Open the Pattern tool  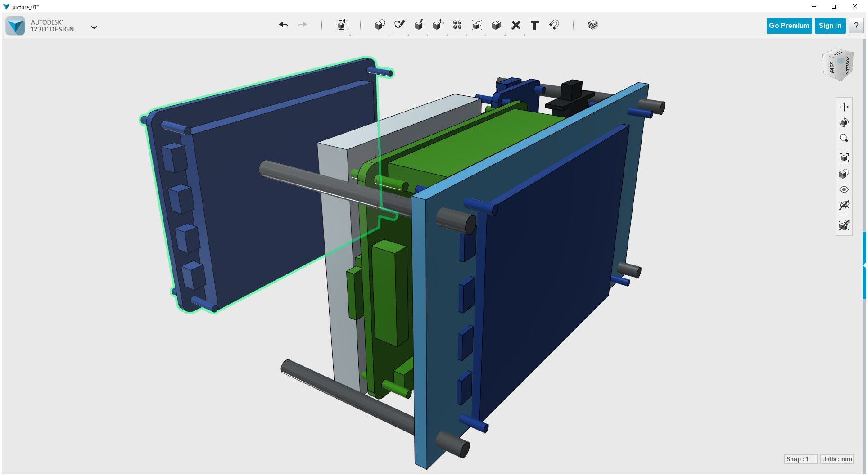(x=457, y=25)
